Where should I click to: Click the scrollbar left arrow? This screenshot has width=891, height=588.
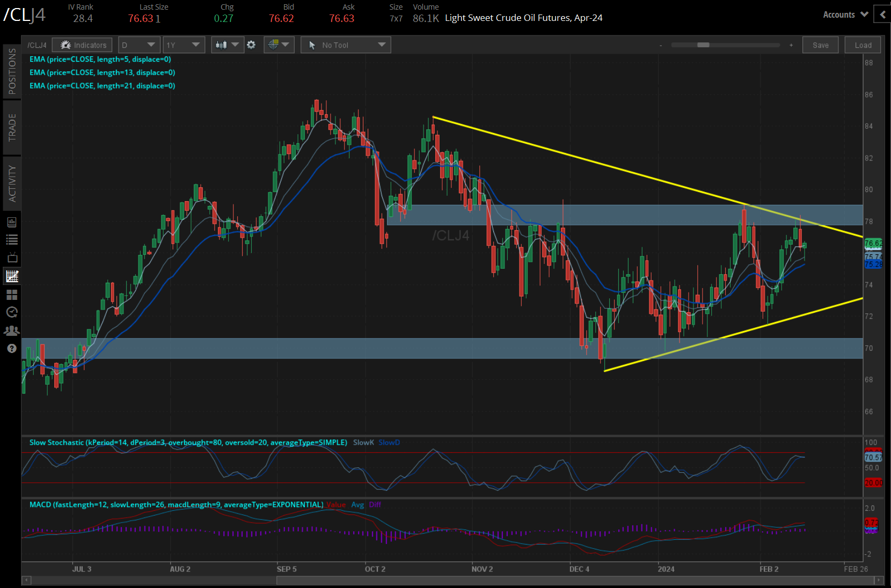[x=26, y=580]
